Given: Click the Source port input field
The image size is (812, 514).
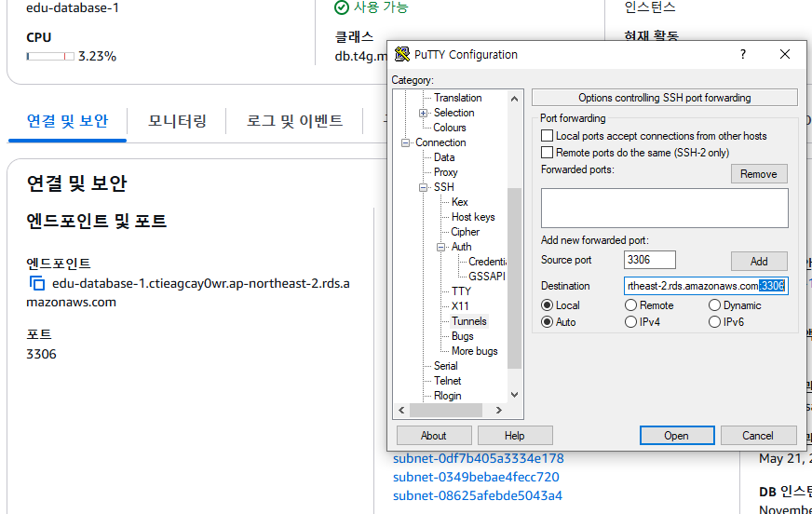Looking at the screenshot, I should click(649, 260).
